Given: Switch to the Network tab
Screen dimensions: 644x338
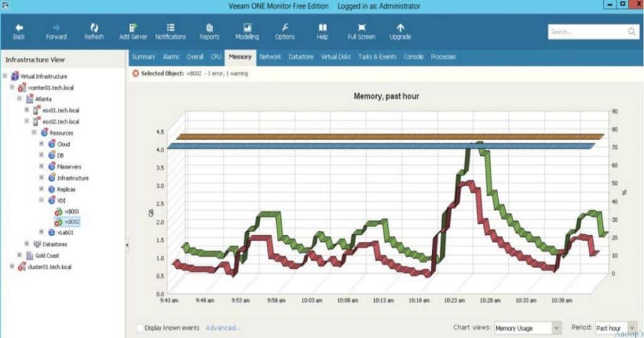Looking at the screenshot, I should pyautogui.click(x=270, y=57).
